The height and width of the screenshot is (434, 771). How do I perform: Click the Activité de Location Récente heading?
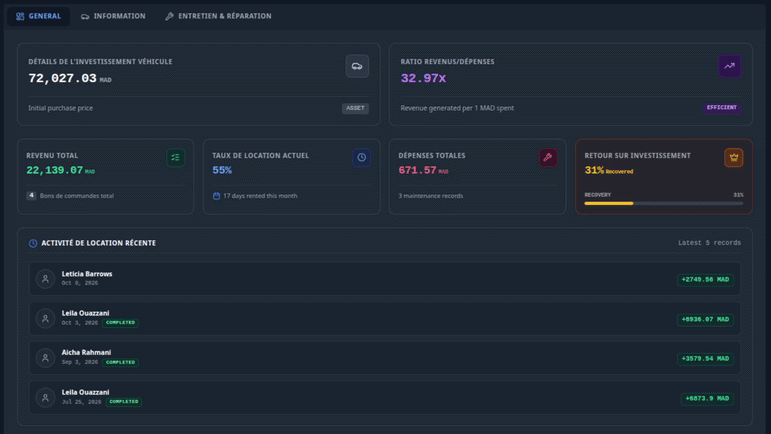(98, 243)
